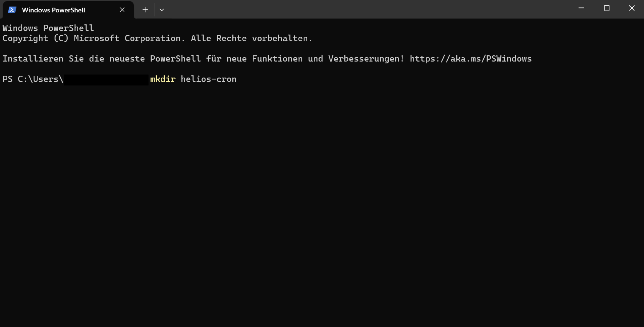644x327 pixels.
Task: Maximize the terminal window
Action: click(x=607, y=8)
